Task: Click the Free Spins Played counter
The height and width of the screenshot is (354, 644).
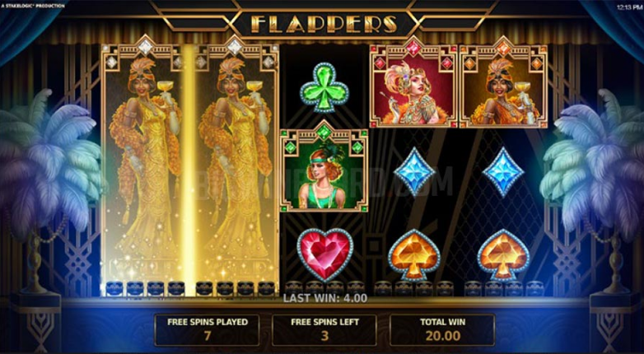Action: pos(207,330)
